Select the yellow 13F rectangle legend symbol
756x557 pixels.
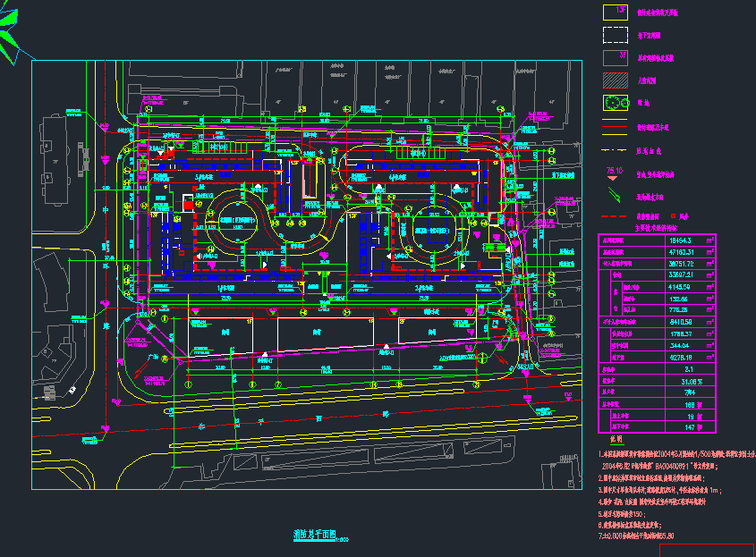click(x=616, y=13)
